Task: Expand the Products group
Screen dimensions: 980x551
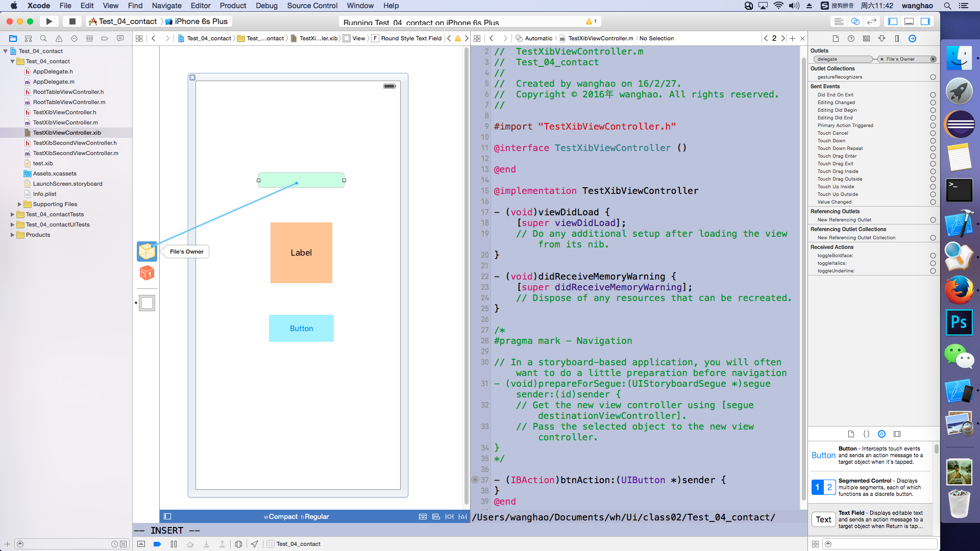Action: tap(13, 235)
